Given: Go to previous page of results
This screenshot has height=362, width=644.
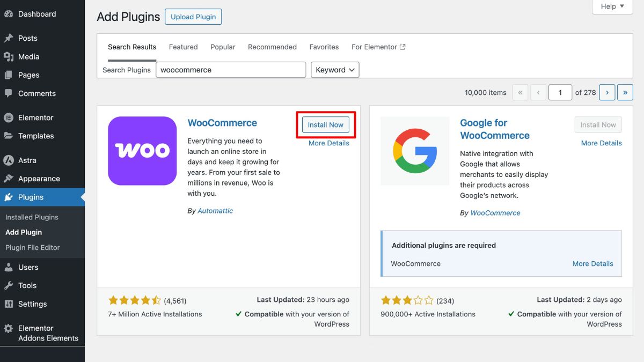Looking at the screenshot, I should [538, 92].
